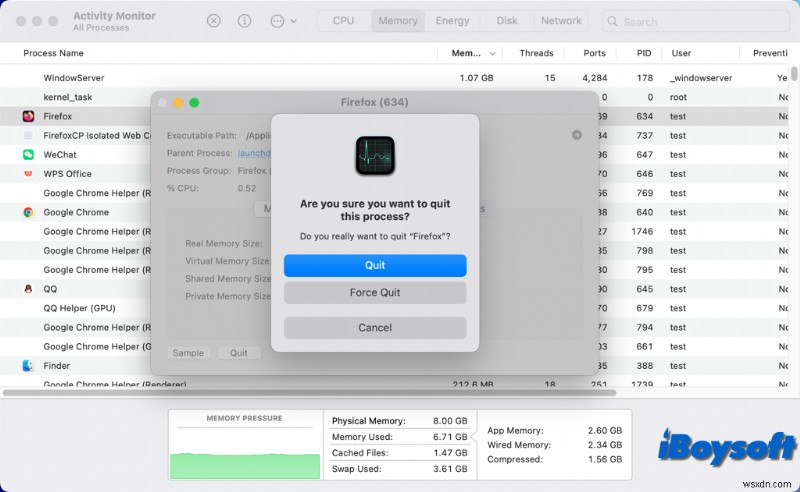Switch to the Disk tab
This screenshot has width=800, height=492.
pos(507,21)
